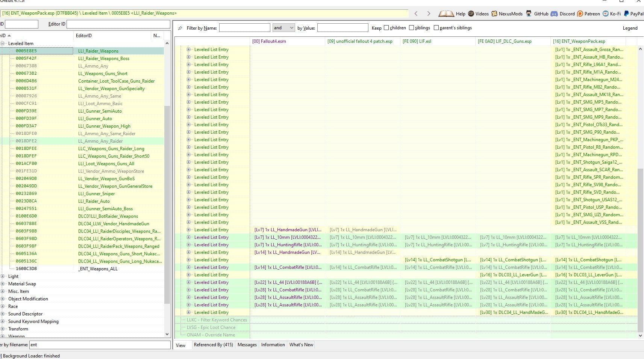Switch to the View tab

tap(181, 345)
